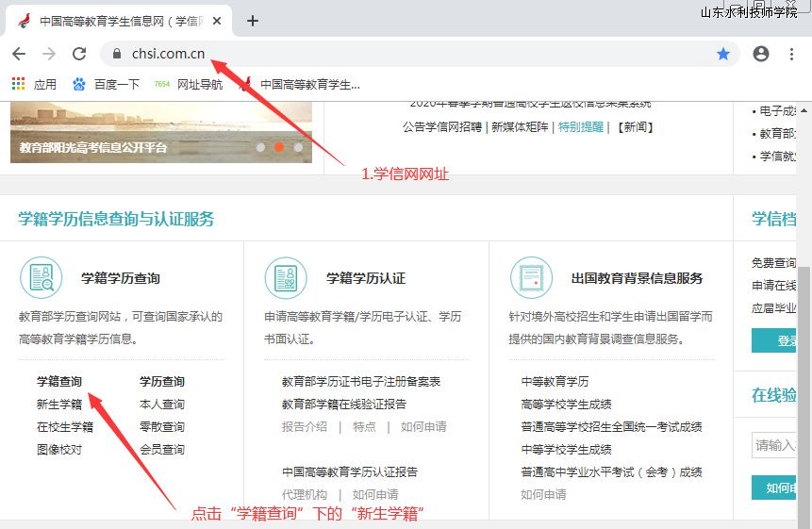
Task: Open the 特别提醒 link
Action: click(x=581, y=127)
